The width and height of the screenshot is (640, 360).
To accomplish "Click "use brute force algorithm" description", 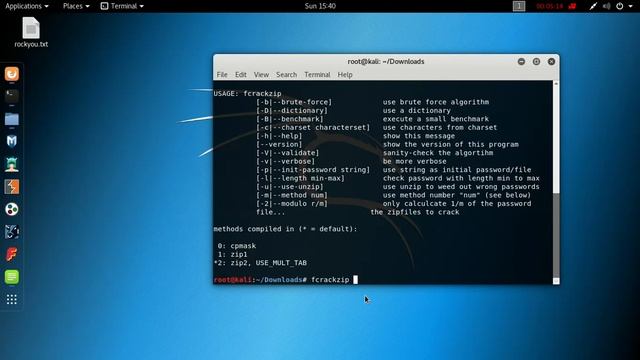I will 436,102.
